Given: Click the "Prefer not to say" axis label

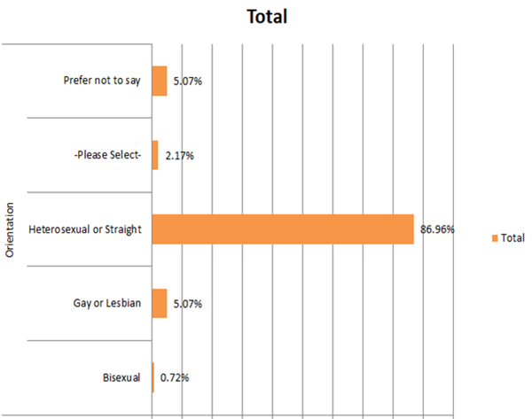Looking at the screenshot, I should (x=102, y=81).
